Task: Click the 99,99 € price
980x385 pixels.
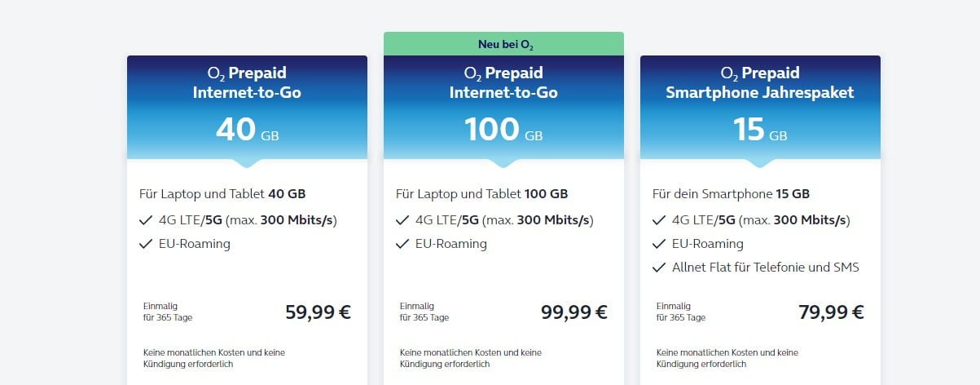Action: click(574, 312)
